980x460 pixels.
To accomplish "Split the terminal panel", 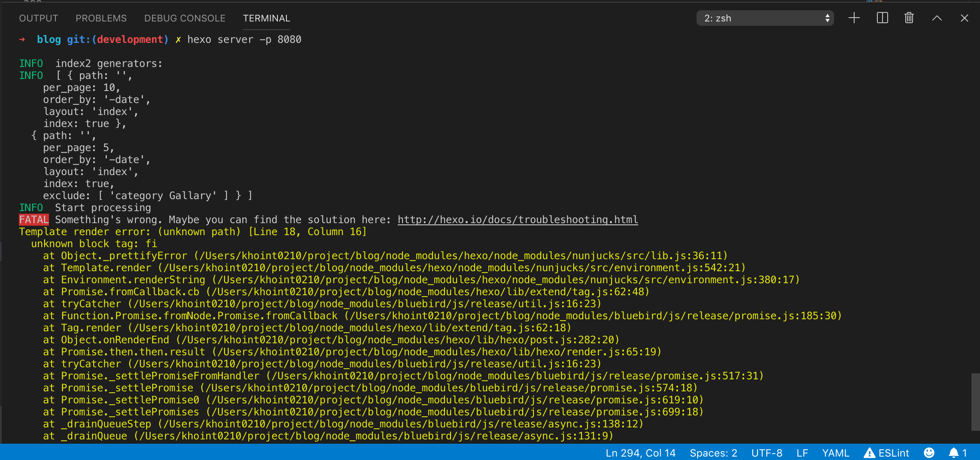I will click(x=882, y=18).
